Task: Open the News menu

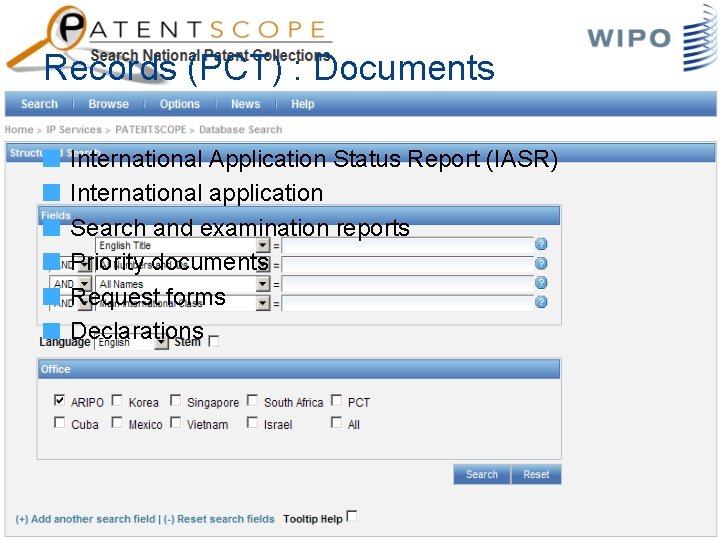Action: (246, 104)
